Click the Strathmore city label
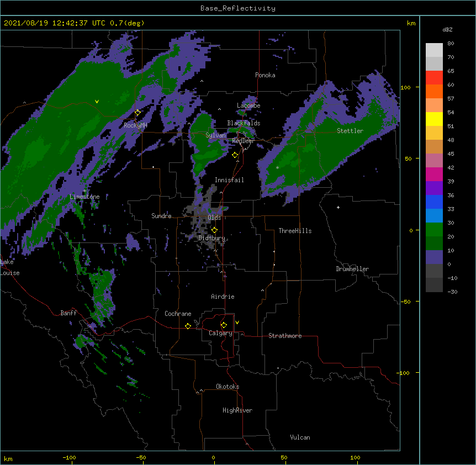476x465 pixels. pos(285,336)
